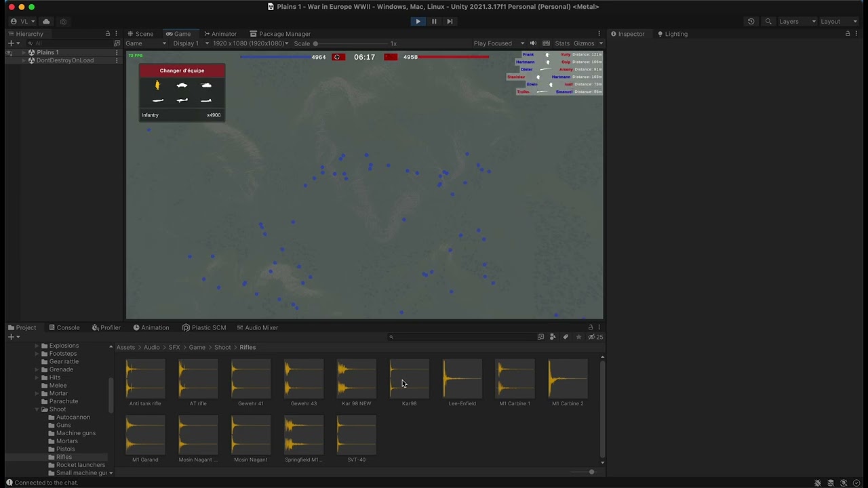Open the Play Focused dropdown

tap(498, 43)
